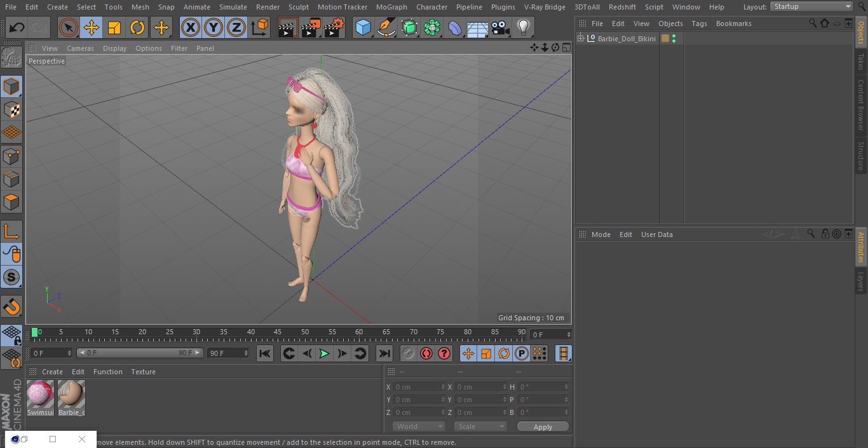Viewport: 868px width, 448px height.
Task: Select the Rotate tool
Action: tap(137, 27)
